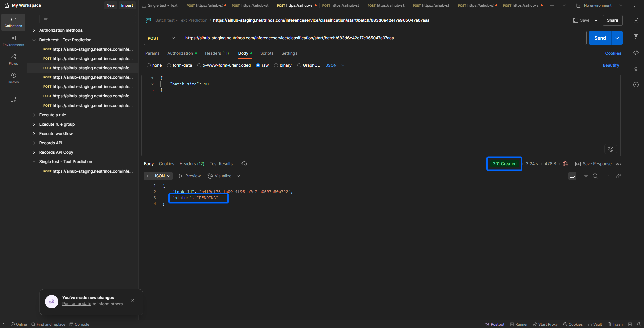This screenshot has height=328, width=644.
Task: Select the 'form-data' body type radio
Action: pyautogui.click(x=169, y=65)
